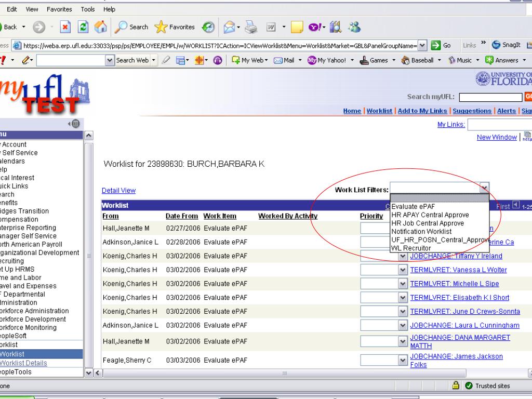Go to the browser Home icon

(x=100, y=27)
